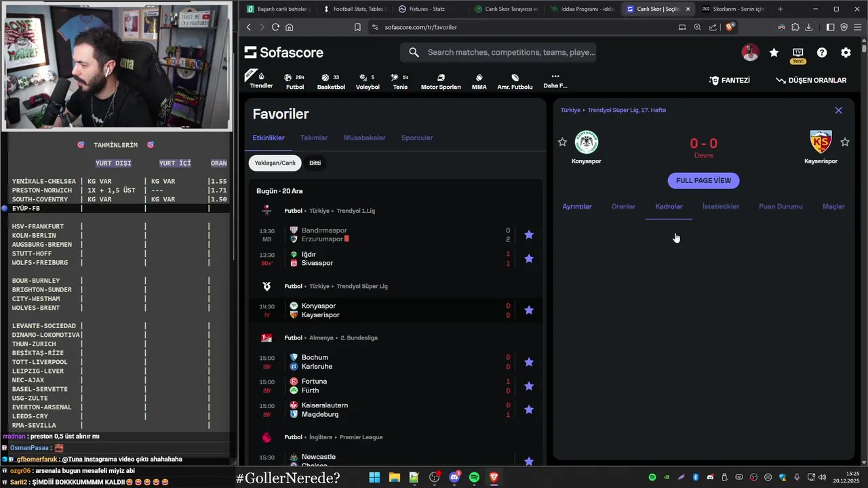The image size is (868, 488).
Task: Open Discord from the taskbar
Action: pos(454,477)
